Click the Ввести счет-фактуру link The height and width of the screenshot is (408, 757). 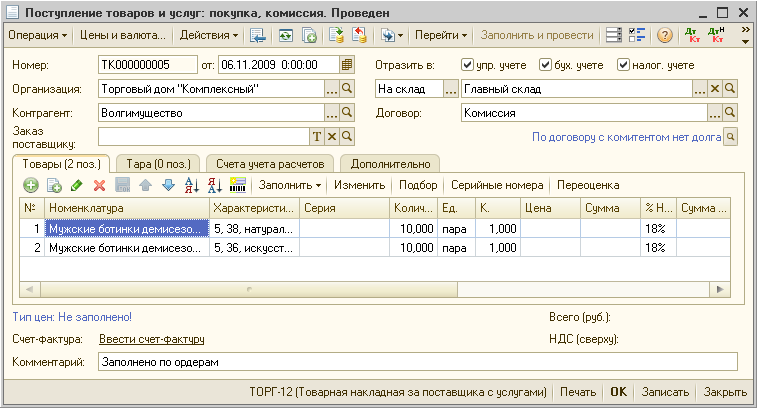pos(152,339)
